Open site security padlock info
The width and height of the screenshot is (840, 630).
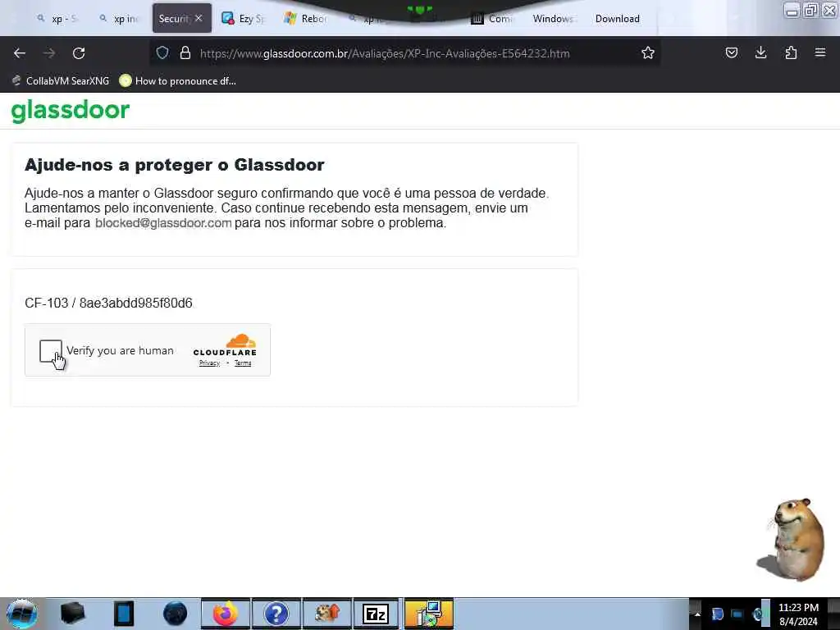tap(185, 52)
